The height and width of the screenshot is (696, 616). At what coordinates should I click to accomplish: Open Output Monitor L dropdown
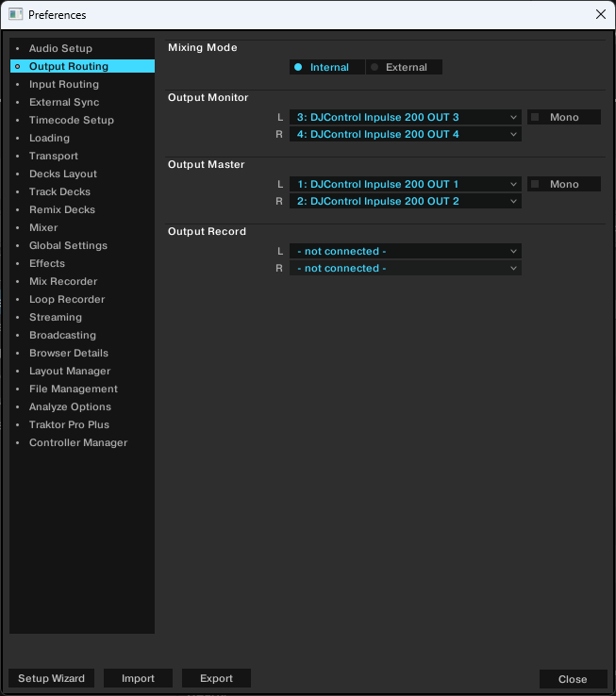pos(405,117)
